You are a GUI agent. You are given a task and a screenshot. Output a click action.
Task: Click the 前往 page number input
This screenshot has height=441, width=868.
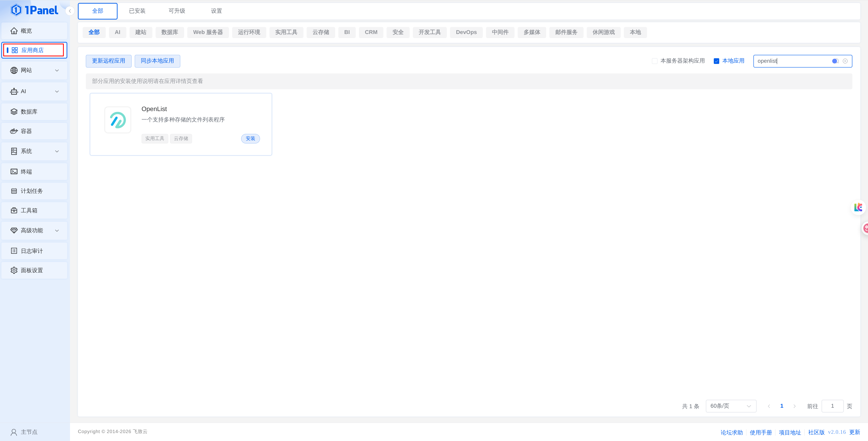point(832,406)
